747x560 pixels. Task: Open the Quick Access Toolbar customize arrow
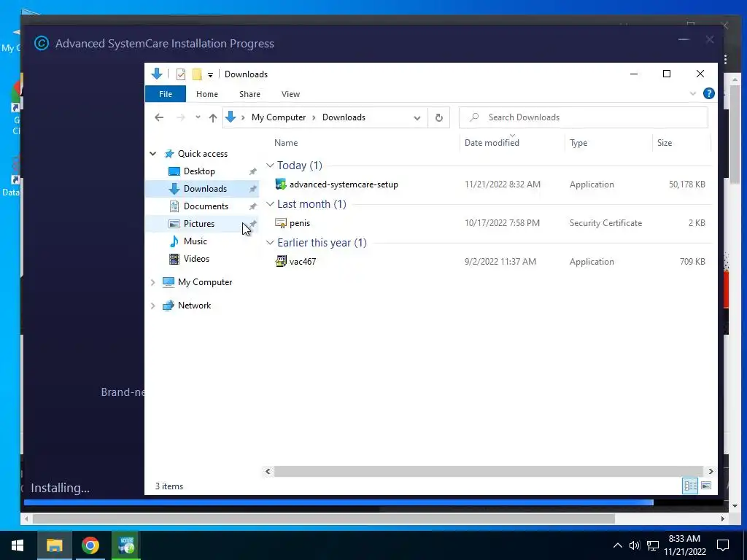210,75
